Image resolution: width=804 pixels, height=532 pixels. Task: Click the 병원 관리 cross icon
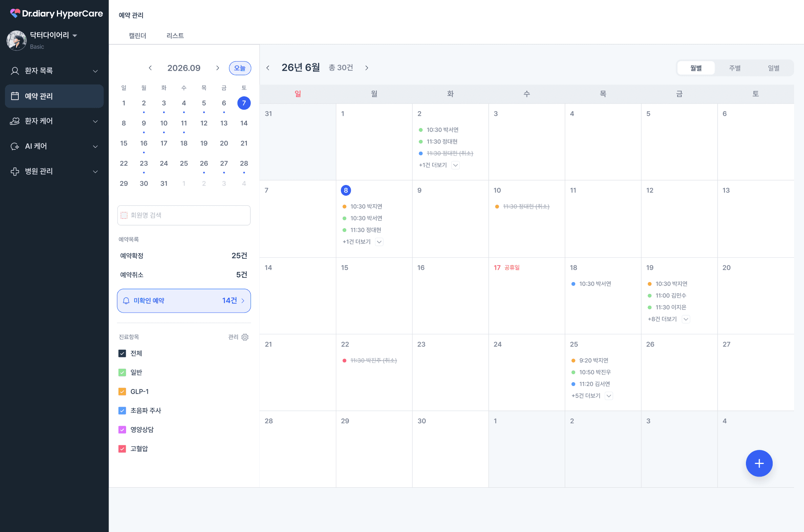[15, 171]
